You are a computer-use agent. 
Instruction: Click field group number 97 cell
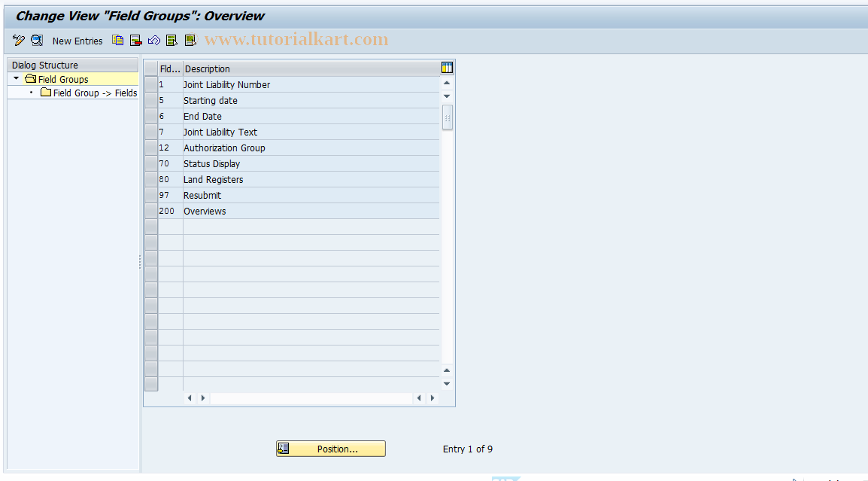170,195
